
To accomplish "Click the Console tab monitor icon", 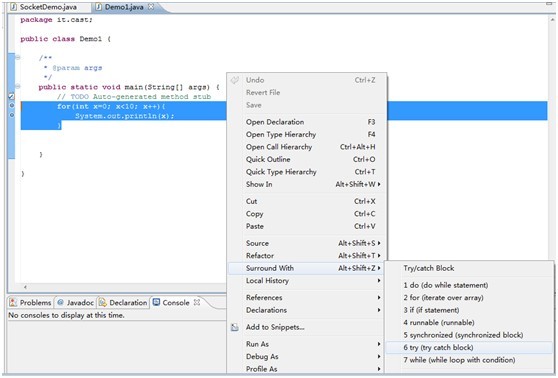I will pyautogui.click(x=156, y=302).
